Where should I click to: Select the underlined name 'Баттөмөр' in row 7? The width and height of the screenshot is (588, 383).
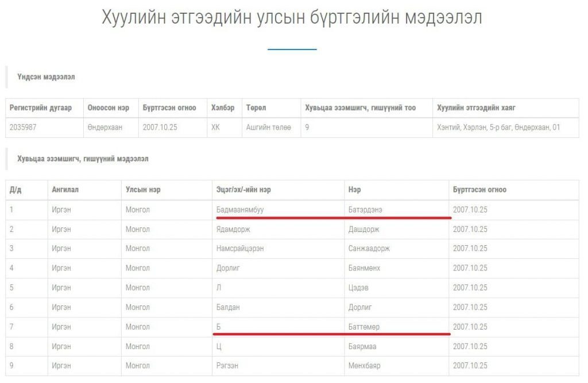[x=363, y=327]
